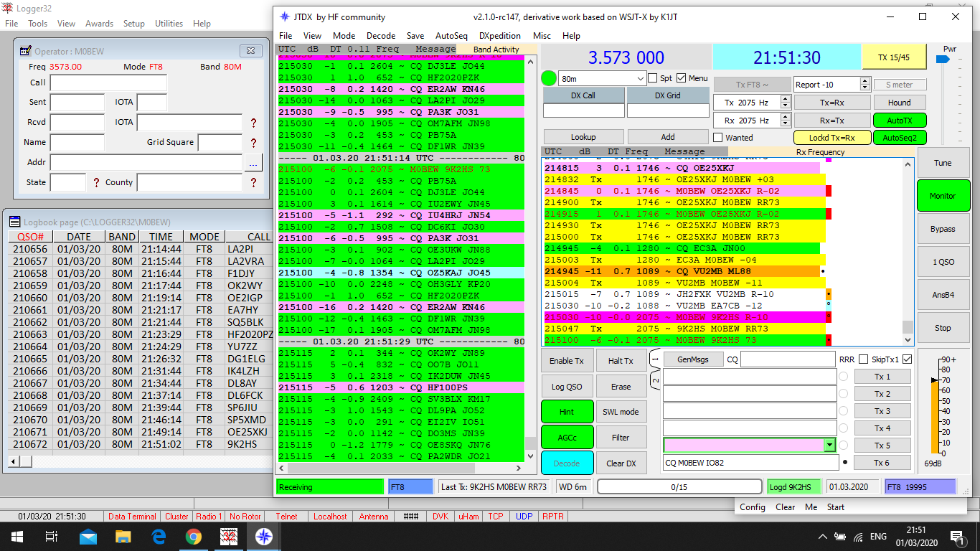Open File Explorer from taskbar
This screenshot has height=551, width=980.
(123, 536)
